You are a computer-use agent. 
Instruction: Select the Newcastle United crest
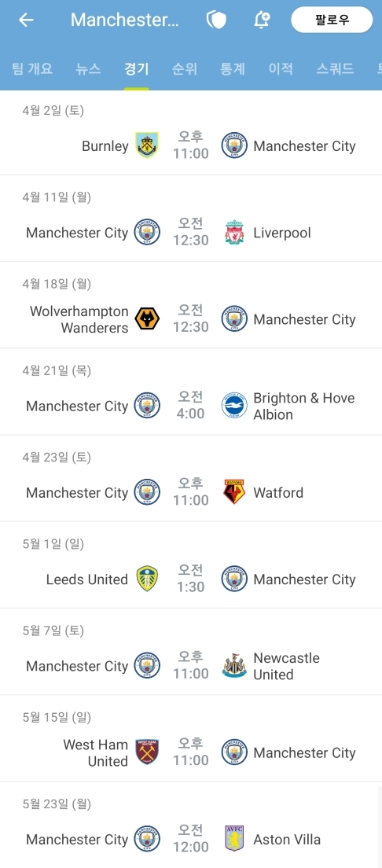[x=234, y=666]
